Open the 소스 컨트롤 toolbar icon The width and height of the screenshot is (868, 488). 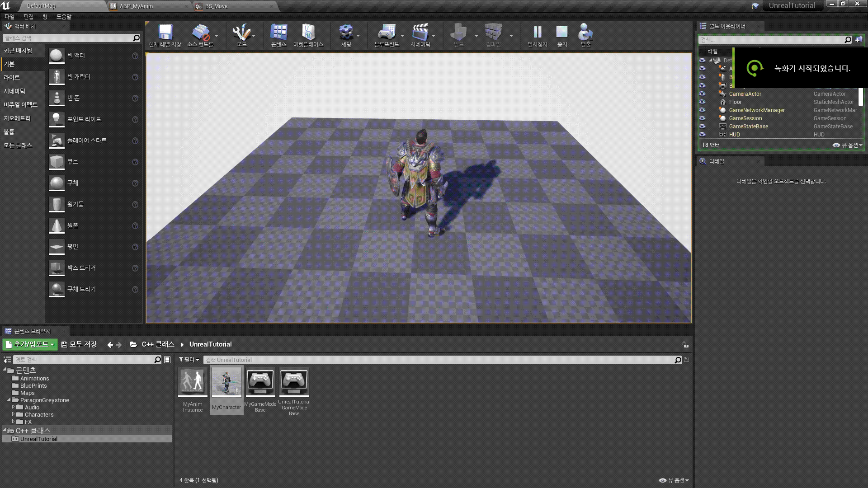[200, 35]
